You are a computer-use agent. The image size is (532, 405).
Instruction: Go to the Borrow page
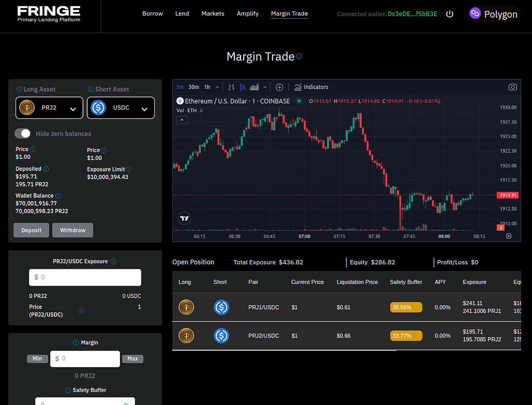point(152,14)
